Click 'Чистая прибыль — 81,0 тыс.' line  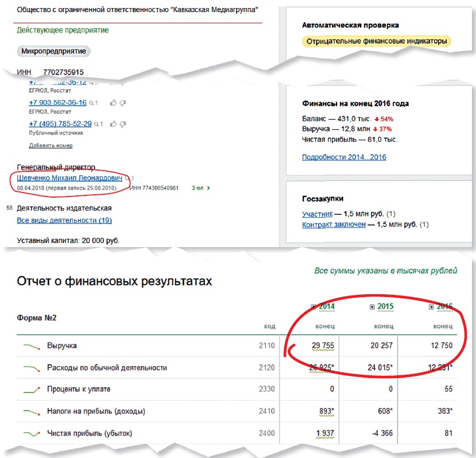click(350, 140)
